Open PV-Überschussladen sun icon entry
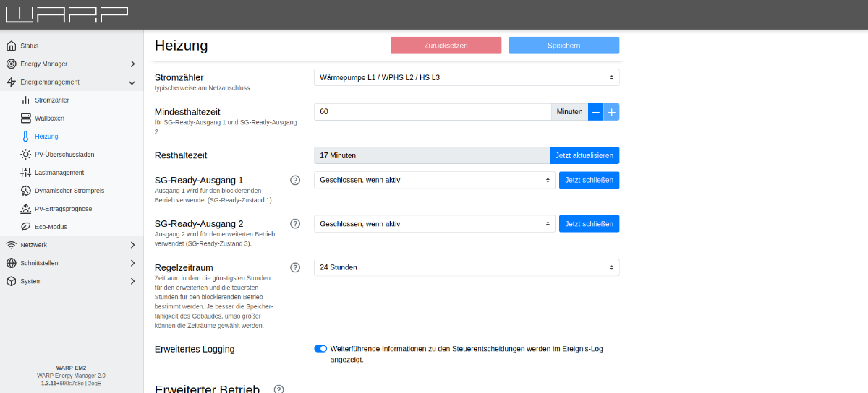The width and height of the screenshot is (868, 393). 64,155
